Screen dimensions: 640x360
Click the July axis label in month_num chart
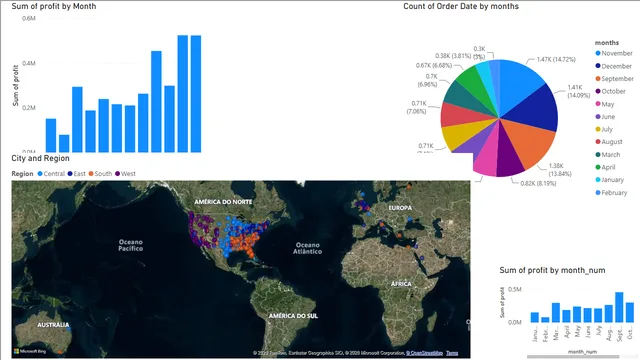point(598,331)
